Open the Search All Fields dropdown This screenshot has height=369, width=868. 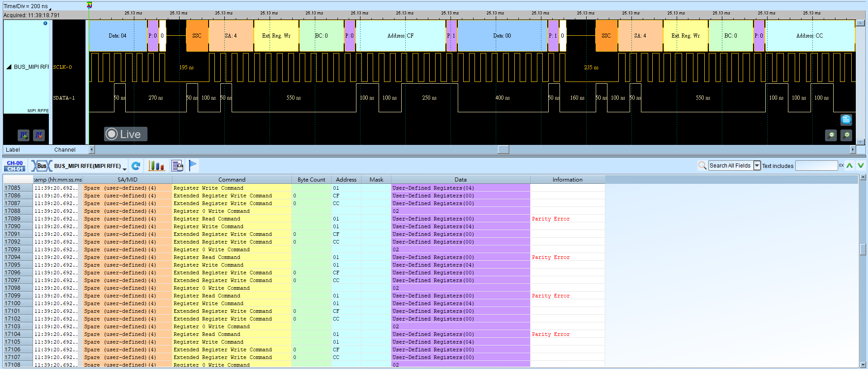pos(757,165)
